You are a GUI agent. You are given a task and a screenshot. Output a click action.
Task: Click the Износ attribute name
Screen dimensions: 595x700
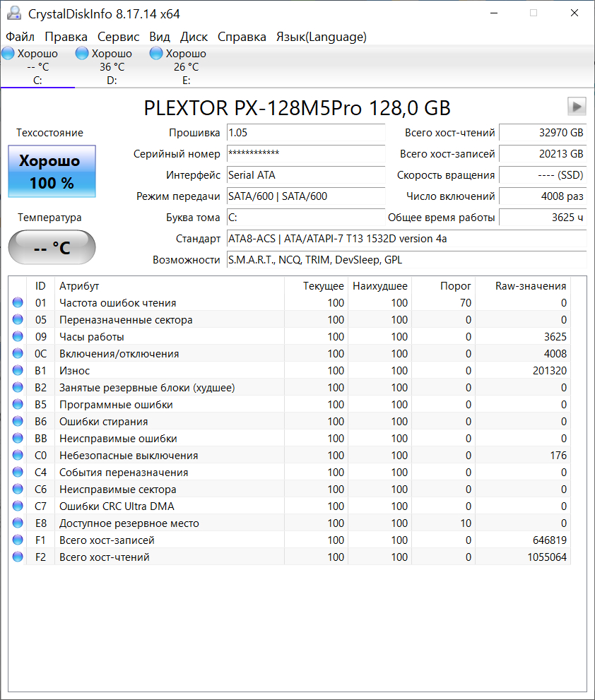(75, 371)
